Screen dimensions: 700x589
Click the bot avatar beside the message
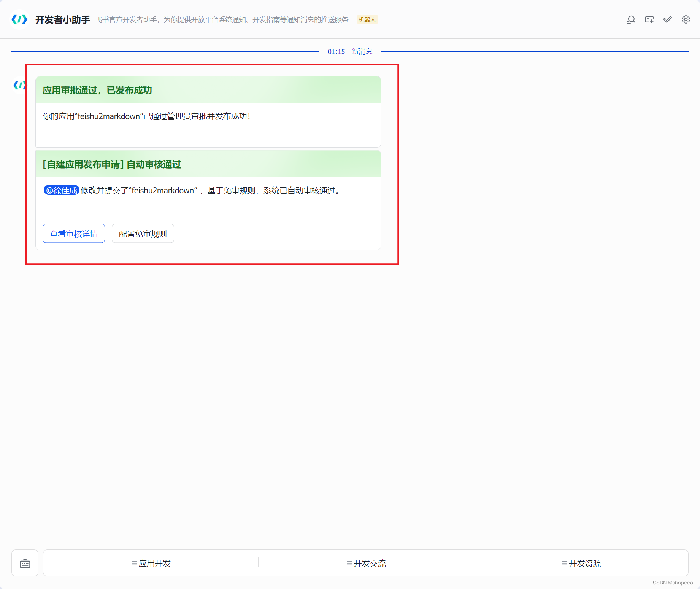20,85
